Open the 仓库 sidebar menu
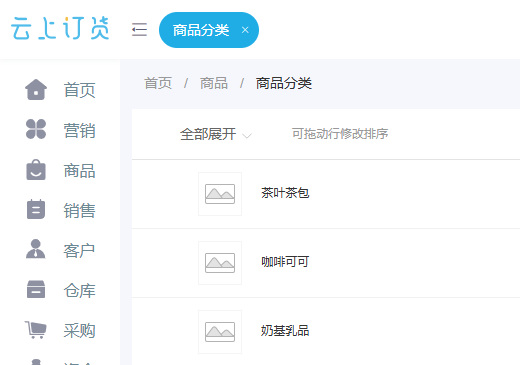The image size is (520, 365). click(x=79, y=291)
